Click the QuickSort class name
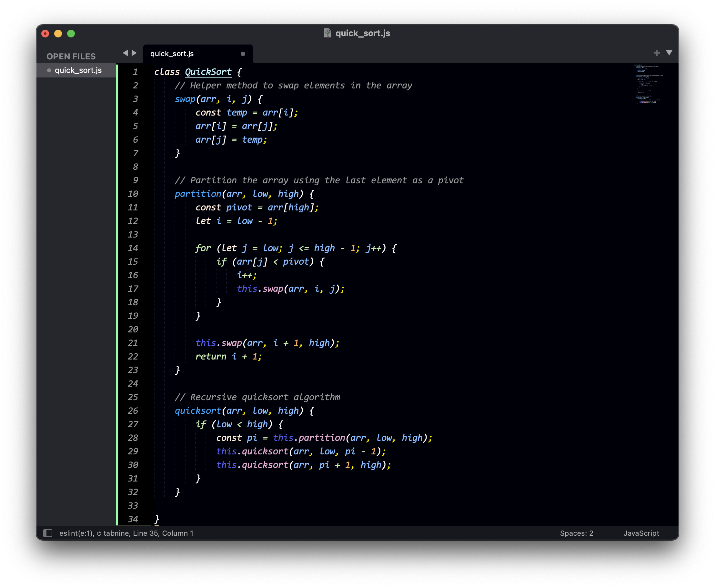The width and height of the screenshot is (715, 588). [x=208, y=72]
